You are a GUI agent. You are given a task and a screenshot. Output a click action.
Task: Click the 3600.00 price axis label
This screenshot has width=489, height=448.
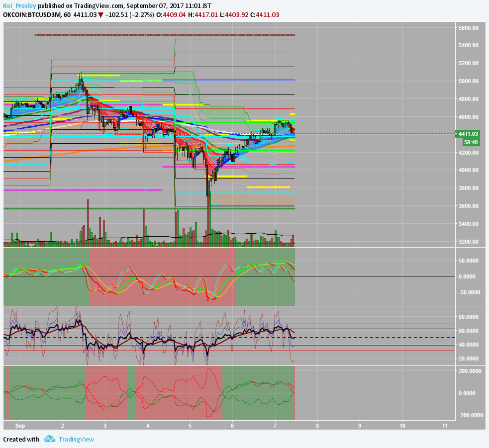click(x=468, y=206)
